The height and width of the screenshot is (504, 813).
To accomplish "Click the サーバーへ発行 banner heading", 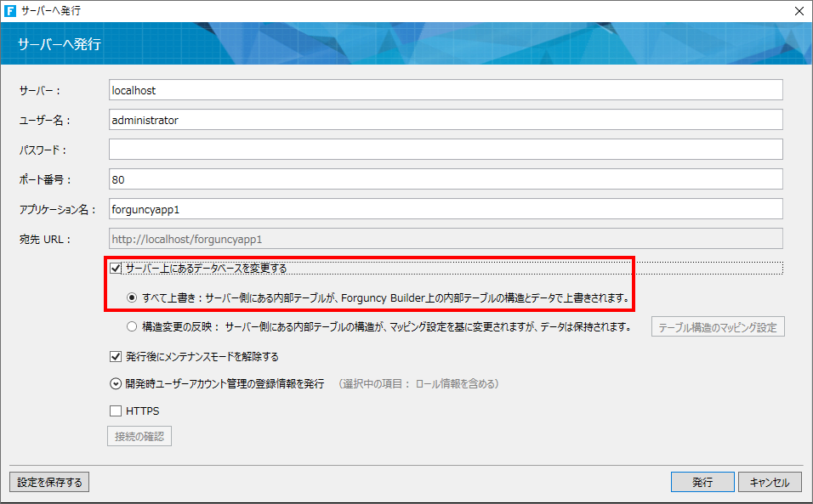I will point(60,44).
